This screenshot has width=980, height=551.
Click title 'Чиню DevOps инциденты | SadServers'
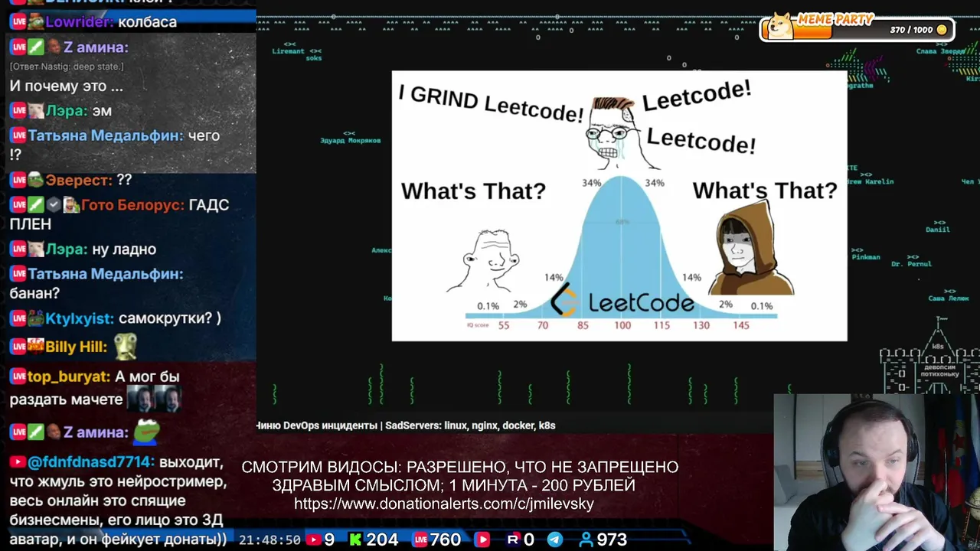point(405,425)
